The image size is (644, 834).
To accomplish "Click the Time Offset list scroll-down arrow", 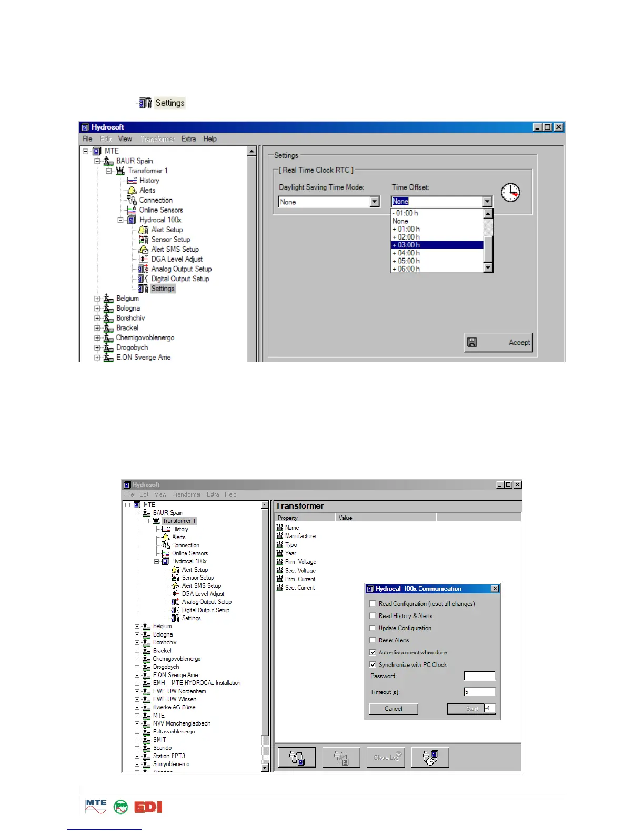I will pos(488,268).
